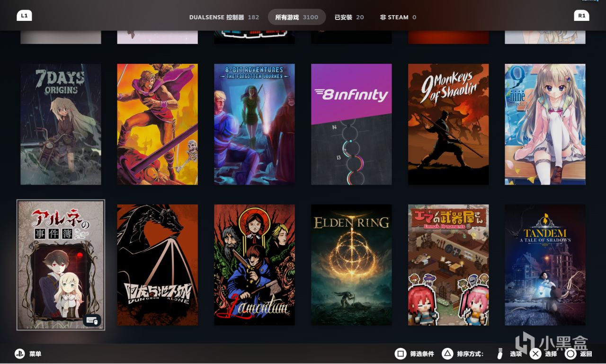Select Emma's Armaments pixel-art cover
Screen dimensions: 606x364
(448, 265)
